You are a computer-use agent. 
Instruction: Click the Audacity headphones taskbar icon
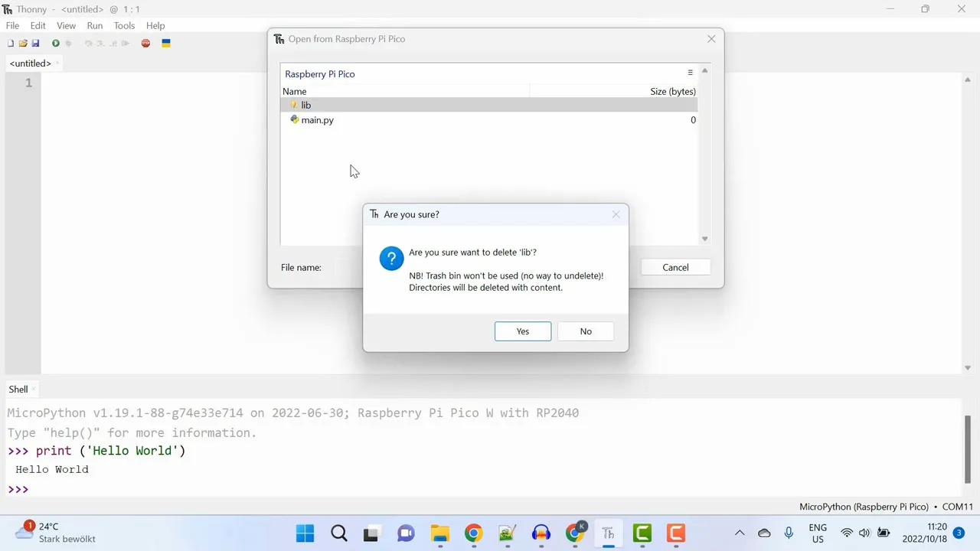pos(541,533)
